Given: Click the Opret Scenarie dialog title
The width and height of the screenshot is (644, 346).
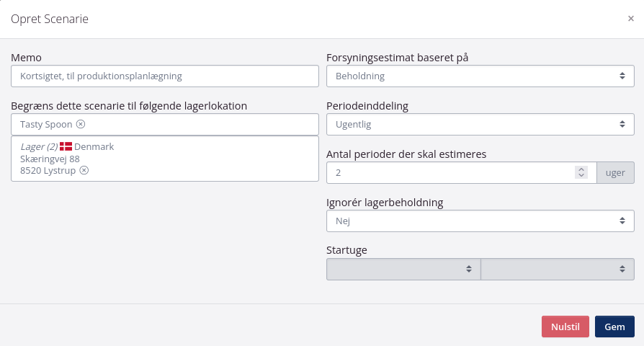Looking at the screenshot, I should click(x=50, y=19).
